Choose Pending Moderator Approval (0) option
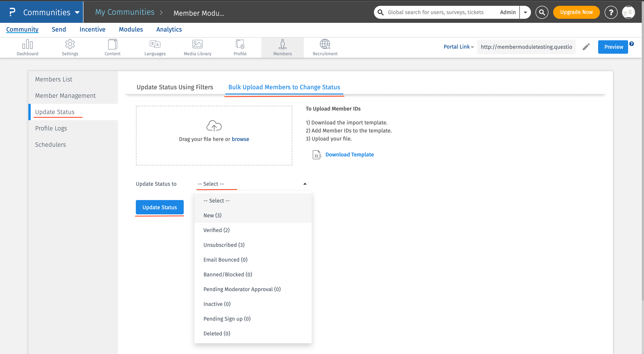Screen dimensions: 644x354 click(242, 289)
